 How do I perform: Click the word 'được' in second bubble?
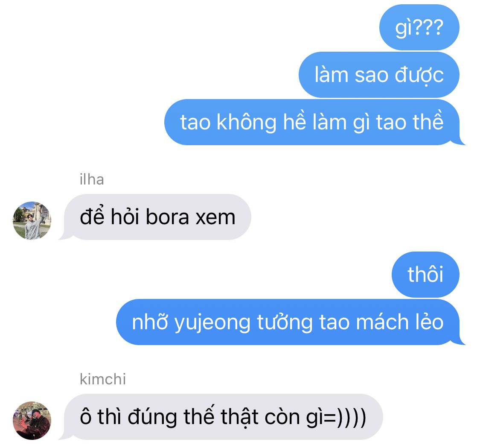pyautogui.click(x=419, y=76)
